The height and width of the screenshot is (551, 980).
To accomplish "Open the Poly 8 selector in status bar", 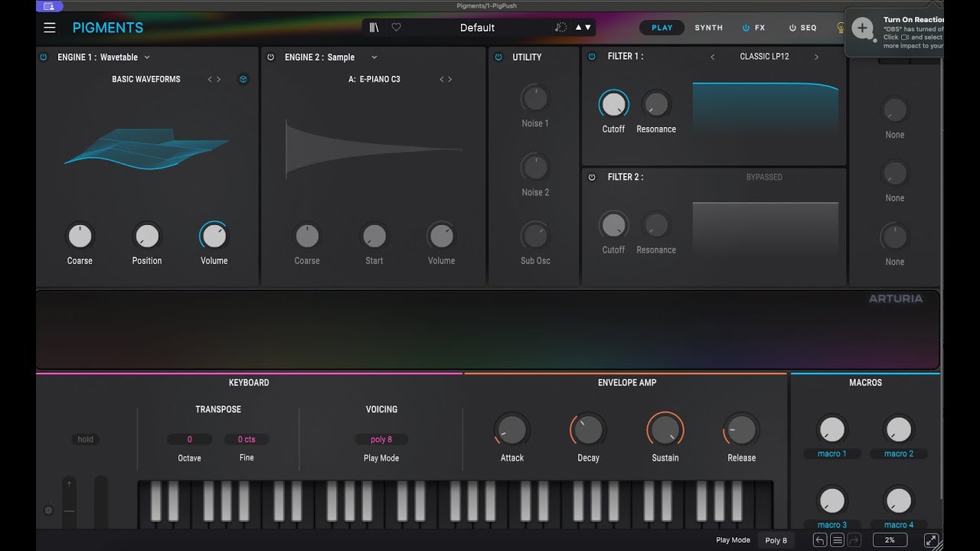I will (x=776, y=540).
